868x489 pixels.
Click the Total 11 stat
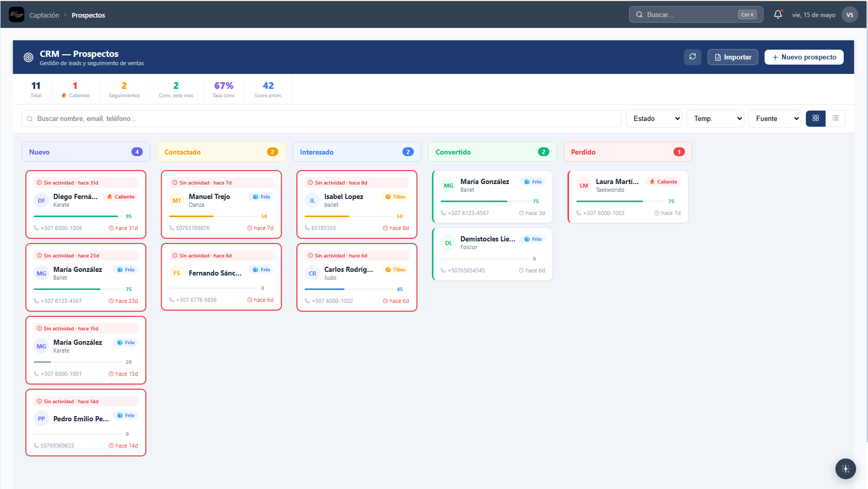(x=36, y=89)
